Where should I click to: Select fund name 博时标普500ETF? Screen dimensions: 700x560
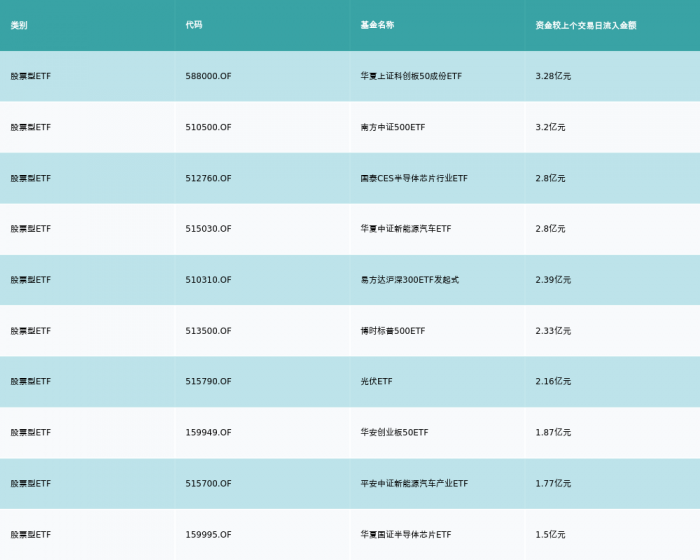coord(393,331)
